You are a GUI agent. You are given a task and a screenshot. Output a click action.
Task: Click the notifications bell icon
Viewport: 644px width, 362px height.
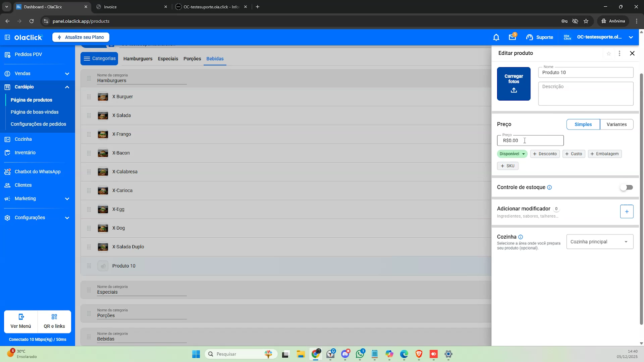click(x=496, y=37)
